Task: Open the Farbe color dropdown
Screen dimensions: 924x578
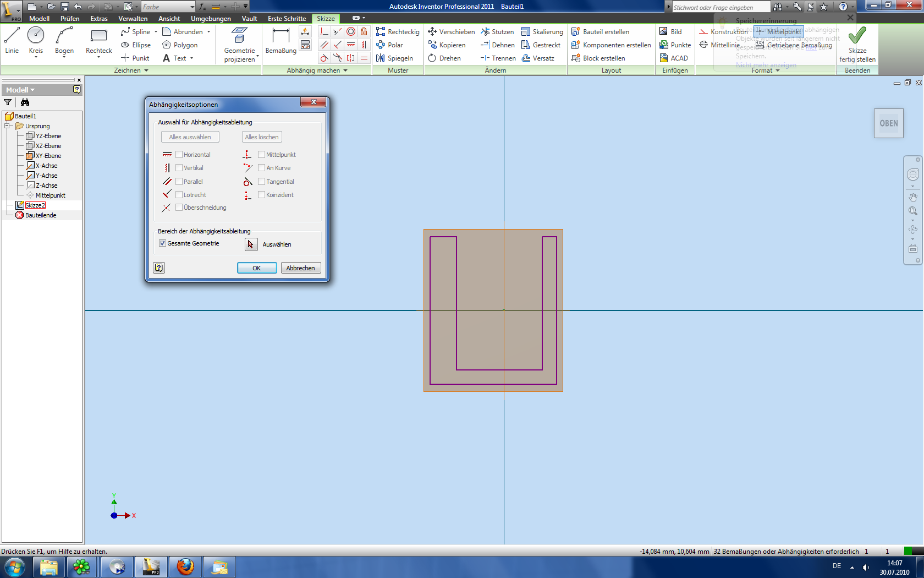Action: click(192, 7)
